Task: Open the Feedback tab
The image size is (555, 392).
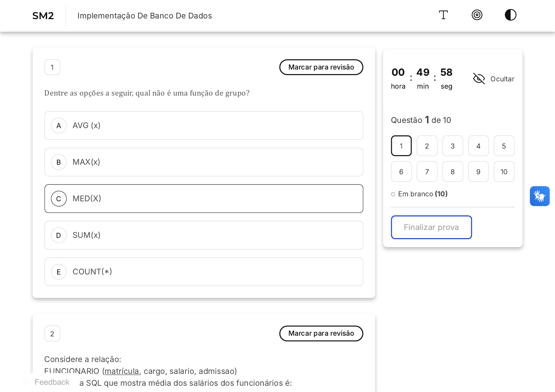Action: coord(52,382)
